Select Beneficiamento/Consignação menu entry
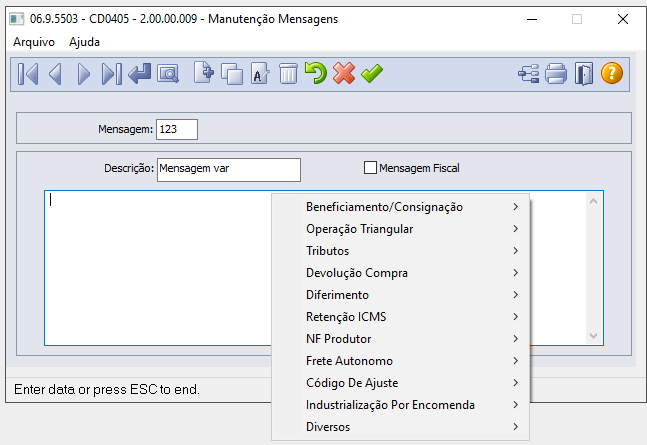The width and height of the screenshot is (647, 445). [x=400, y=207]
